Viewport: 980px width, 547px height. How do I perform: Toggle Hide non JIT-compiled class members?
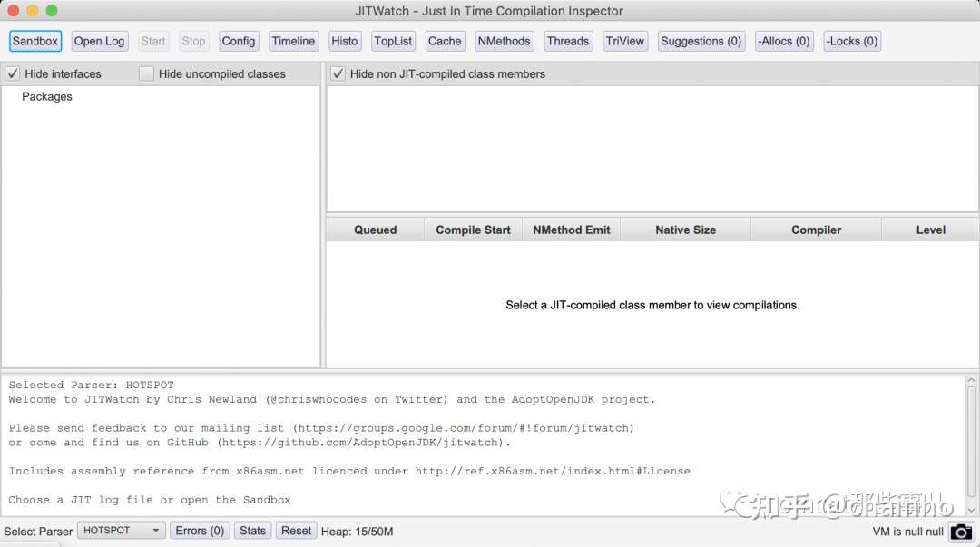tap(338, 73)
